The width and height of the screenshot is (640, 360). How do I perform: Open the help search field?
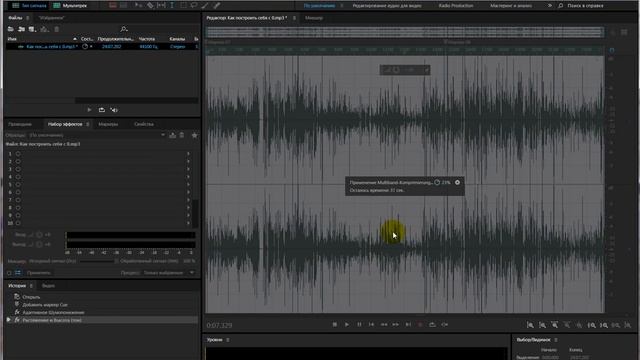[x=585, y=6]
